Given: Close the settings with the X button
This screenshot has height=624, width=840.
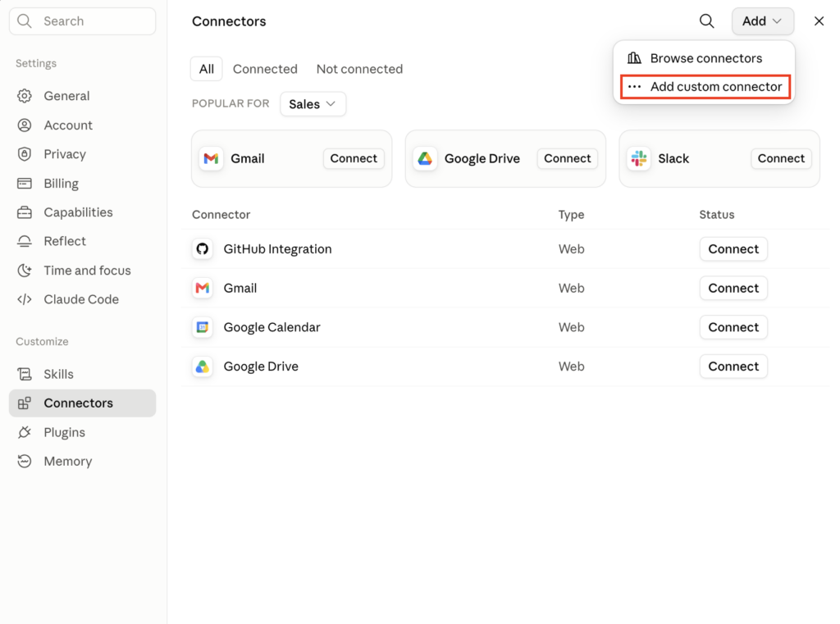Looking at the screenshot, I should pyautogui.click(x=819, y=20).
